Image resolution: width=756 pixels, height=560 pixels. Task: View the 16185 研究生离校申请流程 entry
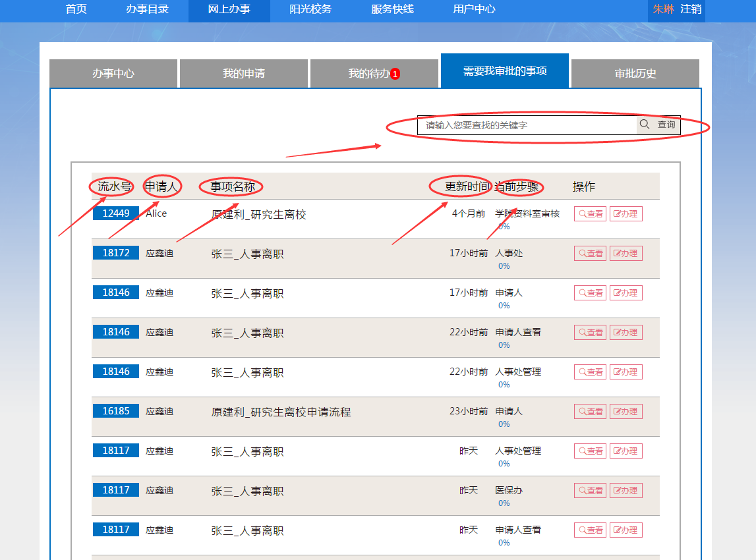click(x=590, y=412)
